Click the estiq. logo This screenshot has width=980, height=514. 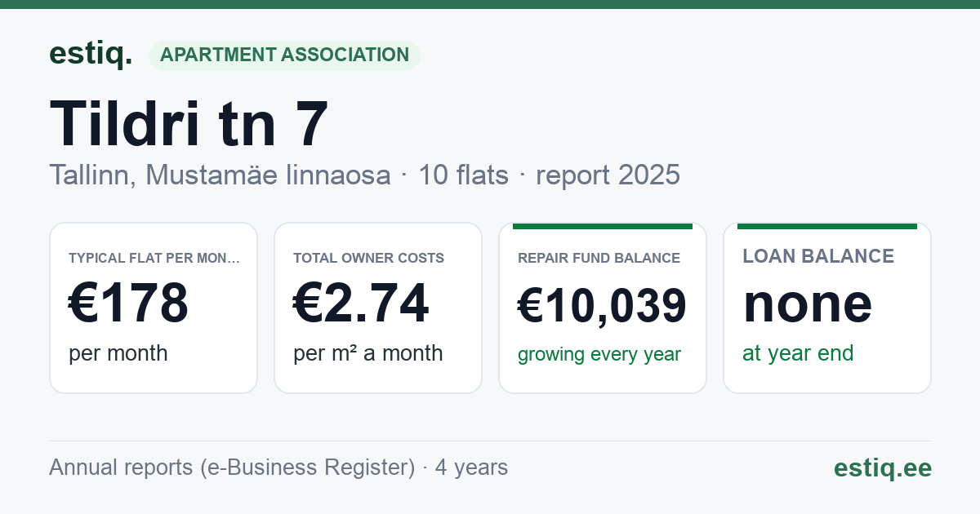click(91, 54)
